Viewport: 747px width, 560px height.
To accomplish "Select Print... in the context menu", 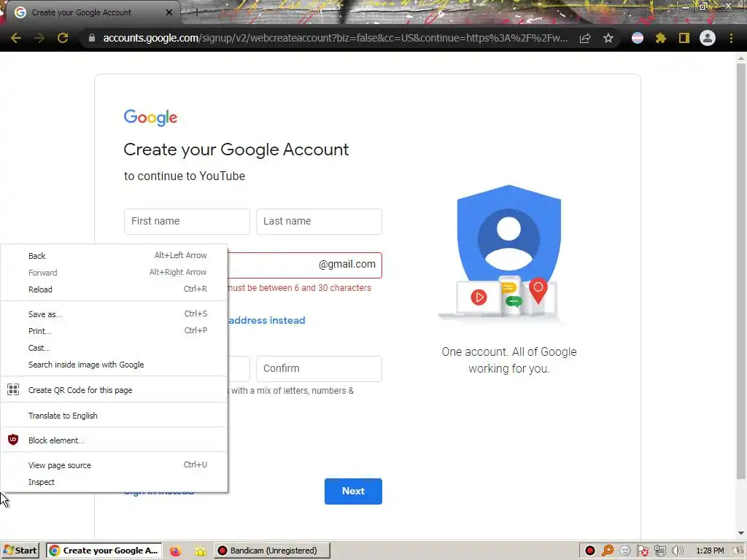I will coord(114,331).
